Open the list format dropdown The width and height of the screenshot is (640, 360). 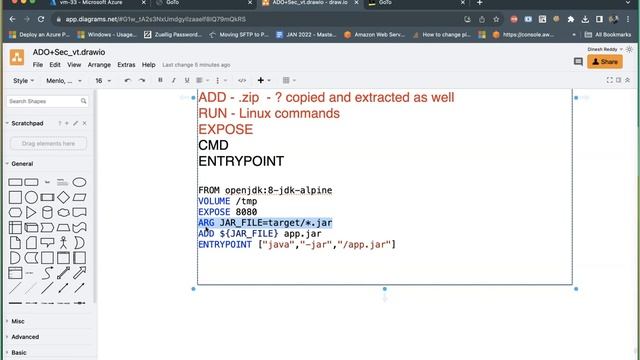221,80
